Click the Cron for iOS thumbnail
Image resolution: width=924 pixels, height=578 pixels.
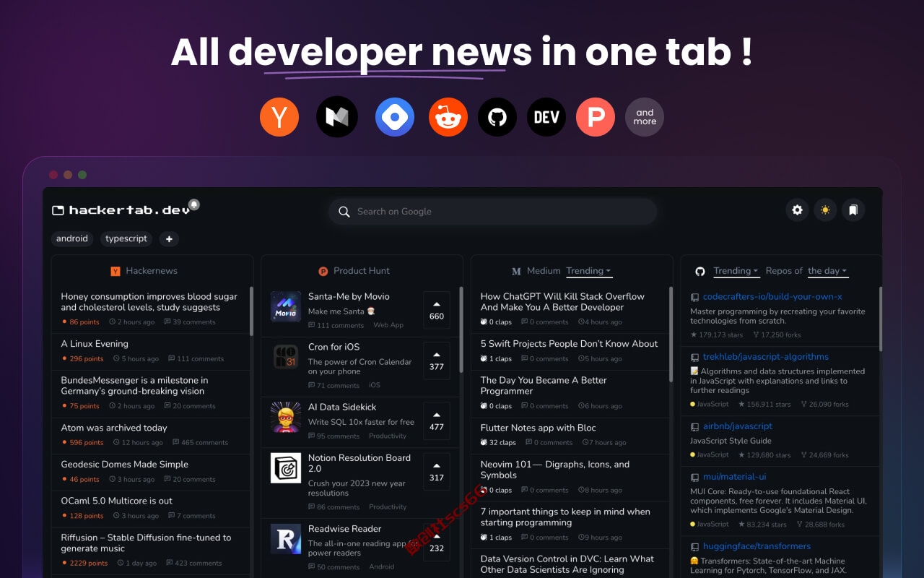coord(286,357)
